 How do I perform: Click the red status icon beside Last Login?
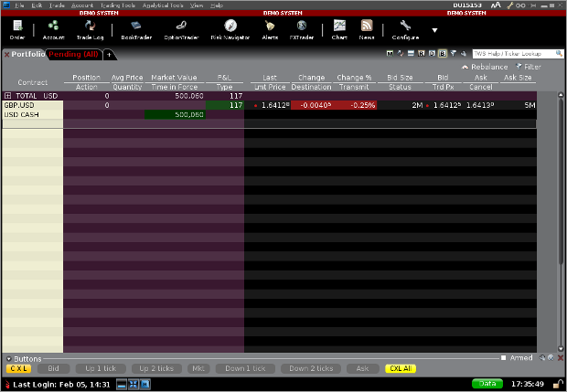(7, 384)
